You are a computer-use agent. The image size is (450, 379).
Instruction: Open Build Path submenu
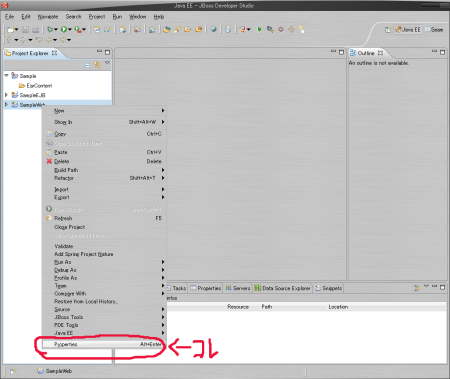pyautogui.click(x=104, y=170)
